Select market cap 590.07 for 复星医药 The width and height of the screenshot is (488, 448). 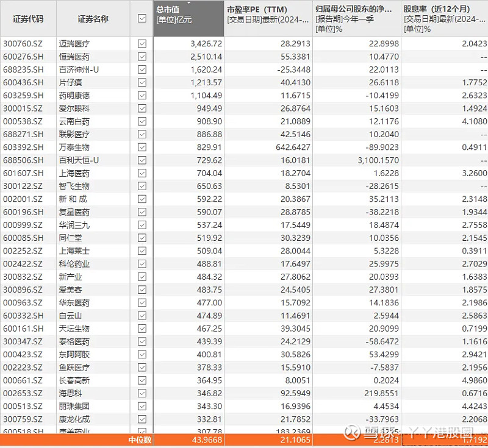209,212
